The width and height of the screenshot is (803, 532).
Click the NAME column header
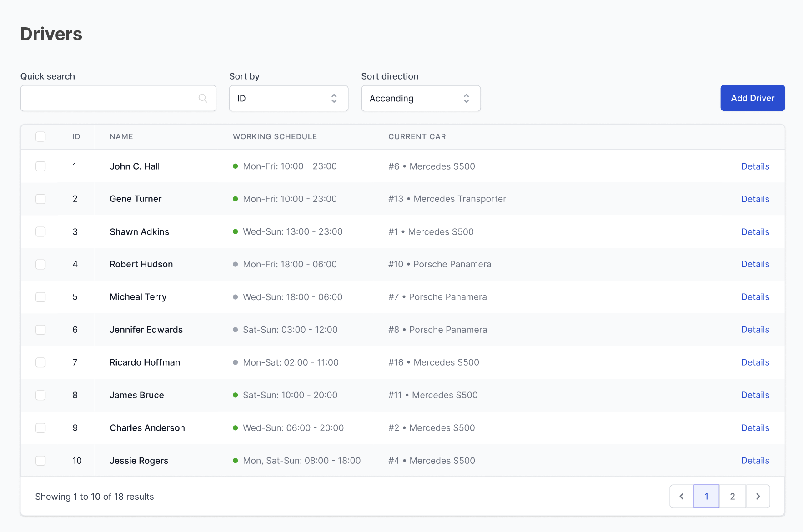pyautogui.click(x=121, y=136)
